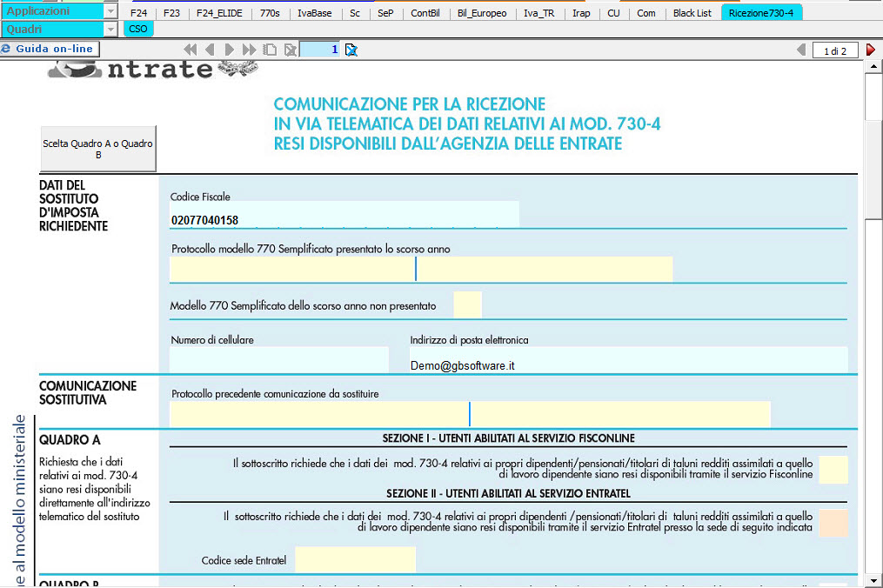Open the Com tab
This screenshot has width=883, height=588.
pyautogui.click(x=646, y=13)
